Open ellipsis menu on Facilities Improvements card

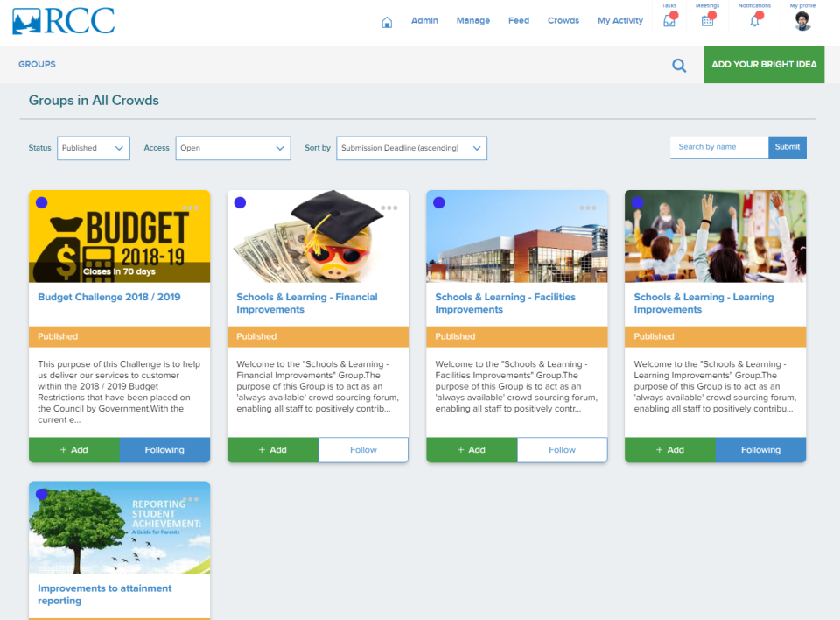588,208
